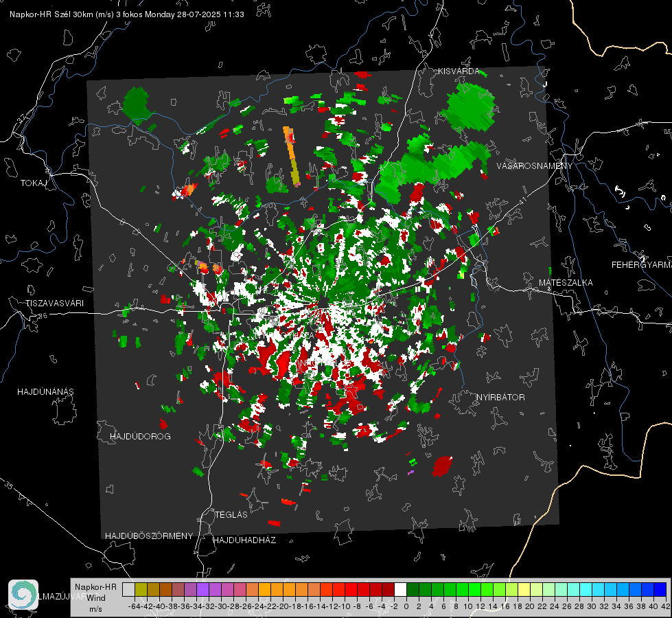Pick the white zero-velocity swatch in legend

pyautogui.click(x=400, y=589)
